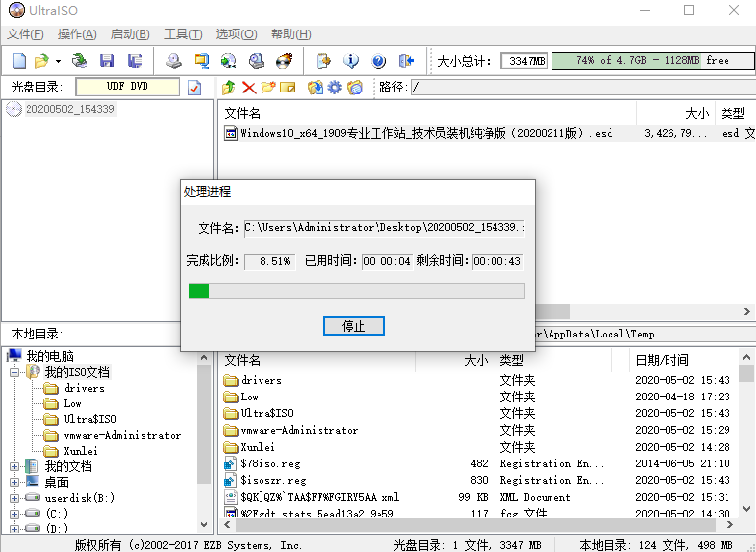
Task: Click the local file list horizontal scrollbar left arrow
Action: tap(227, 524)
